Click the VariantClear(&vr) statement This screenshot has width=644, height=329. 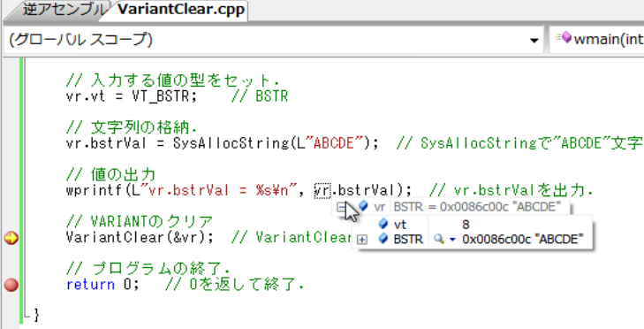(140, 237)
